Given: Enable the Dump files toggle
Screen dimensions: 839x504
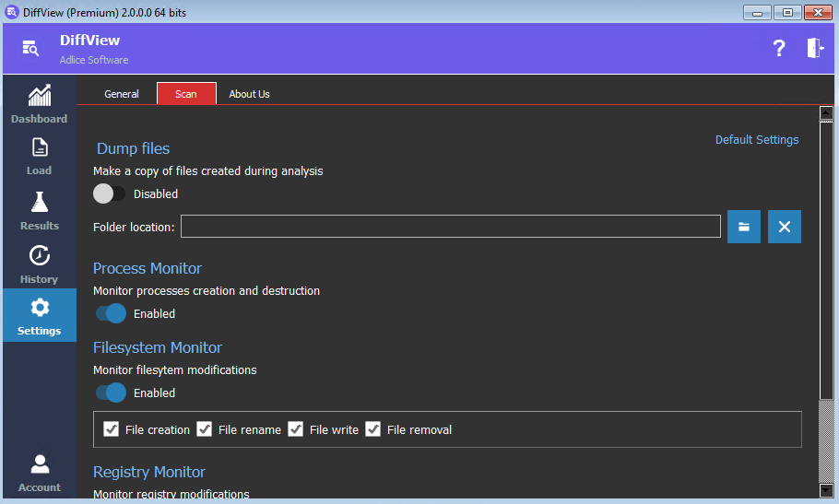Looking at the screenshot, I should pyautogui.click(x=110, y=193).
